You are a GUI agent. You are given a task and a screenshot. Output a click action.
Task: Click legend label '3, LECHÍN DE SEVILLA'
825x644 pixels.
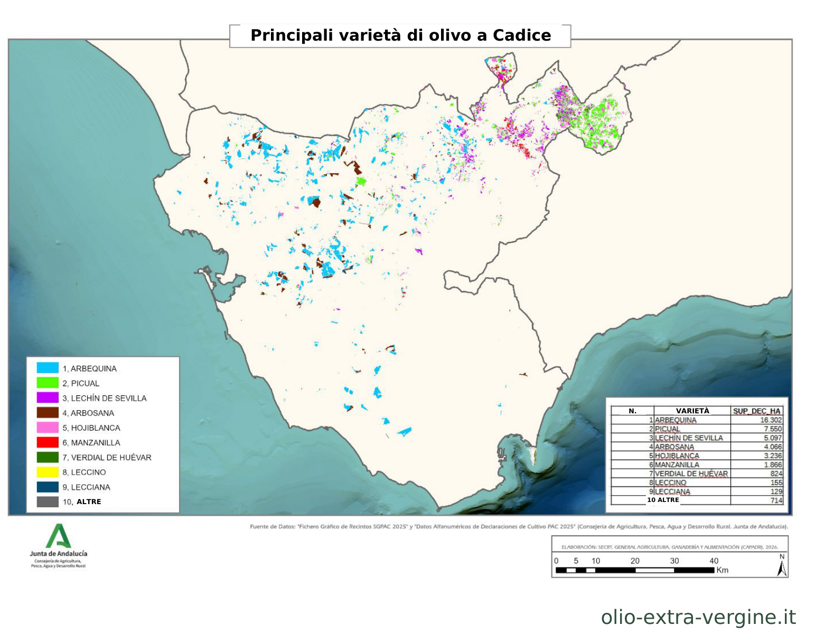[105, 398]
